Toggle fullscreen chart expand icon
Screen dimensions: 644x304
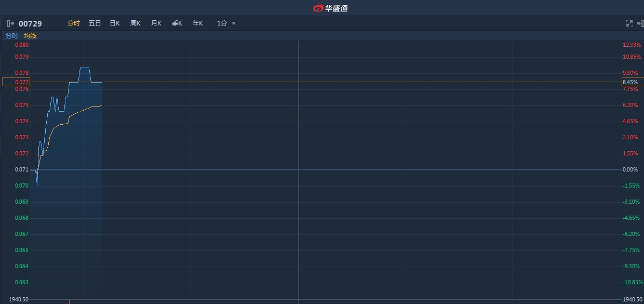629,23
